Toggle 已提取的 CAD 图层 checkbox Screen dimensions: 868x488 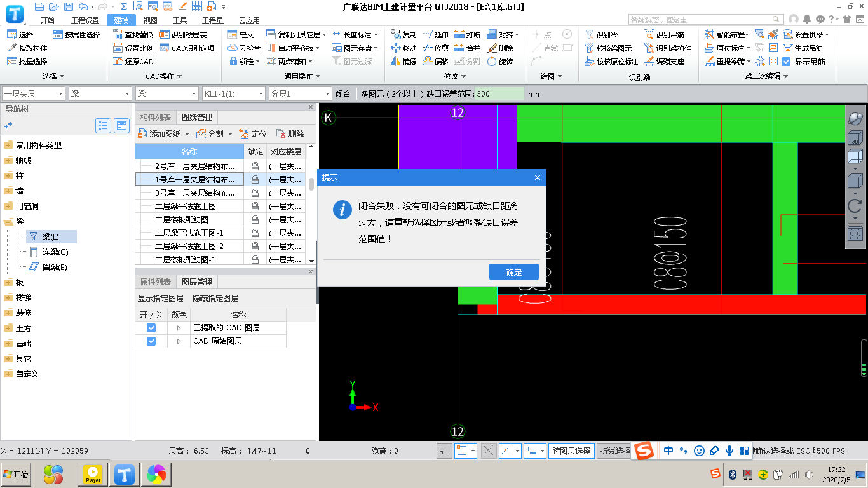click(x=151, y=328)
